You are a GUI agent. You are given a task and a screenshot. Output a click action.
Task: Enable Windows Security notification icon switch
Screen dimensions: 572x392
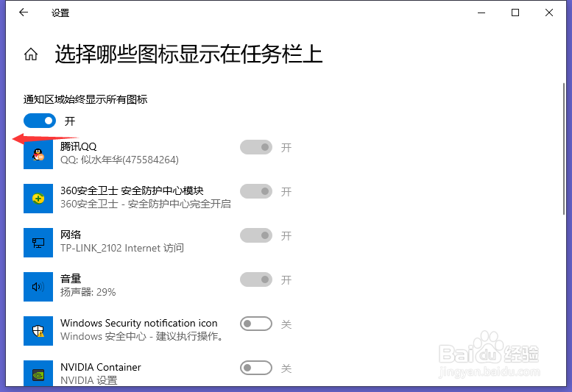click(256, 324)
